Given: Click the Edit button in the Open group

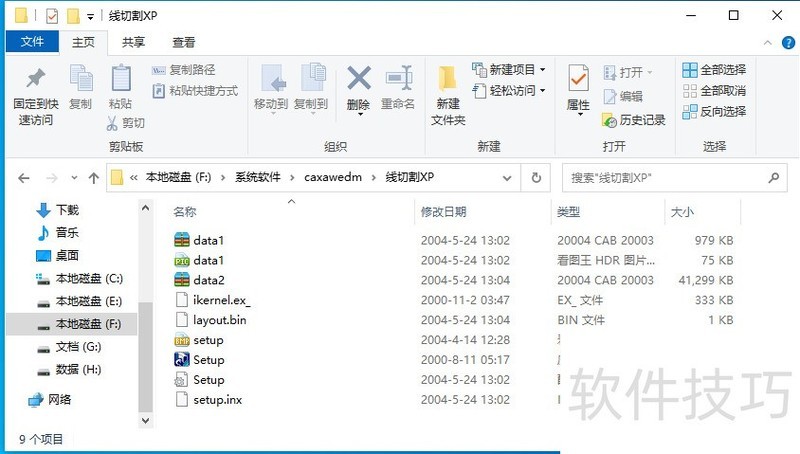Looking at the screenshot, I should pyautogui.click(x=622, y=96).
